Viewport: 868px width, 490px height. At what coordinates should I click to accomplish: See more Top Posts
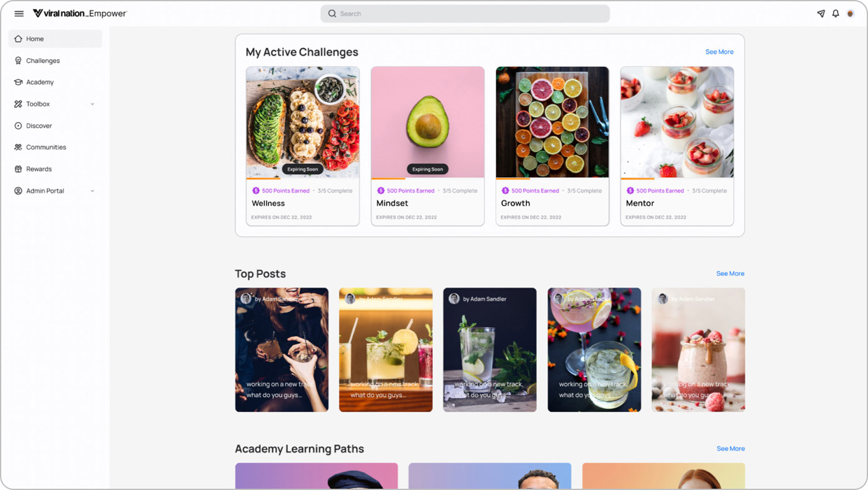[730, 274]
